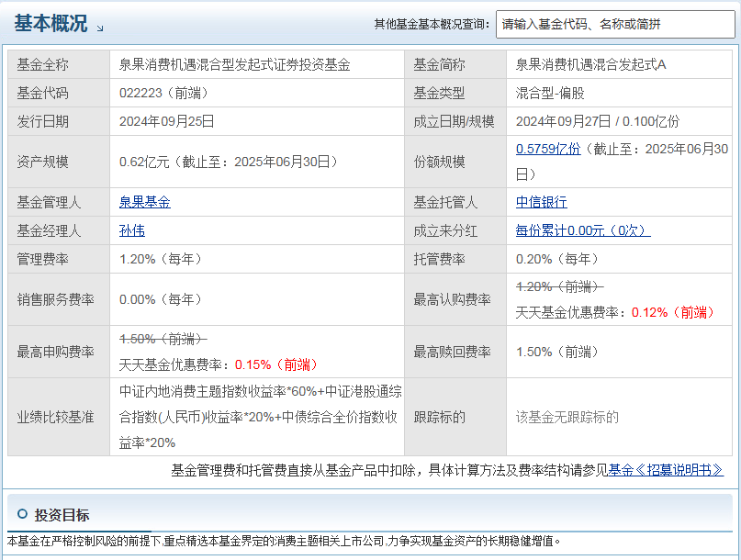Select the fund type value 混合型-偏股

point(550,93)
